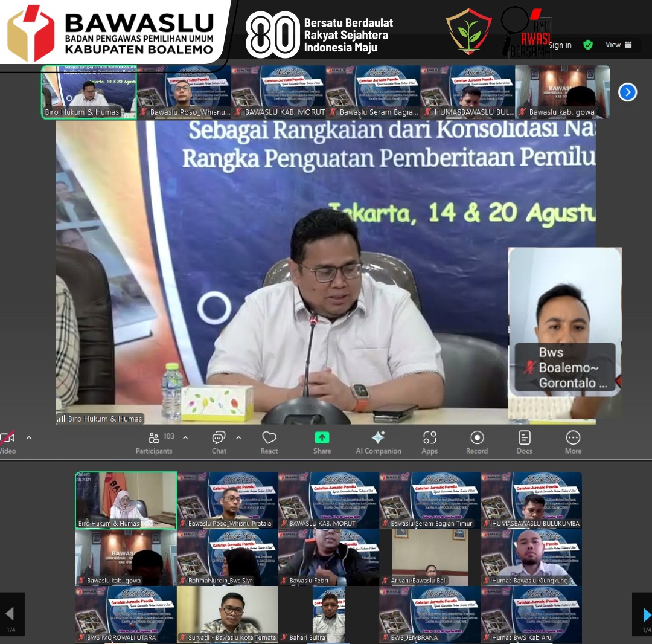Select Humas Bawaslu Klungkung video tile
Image resolution: width=652 pixels, height=644 pixels.
(531, 558)
